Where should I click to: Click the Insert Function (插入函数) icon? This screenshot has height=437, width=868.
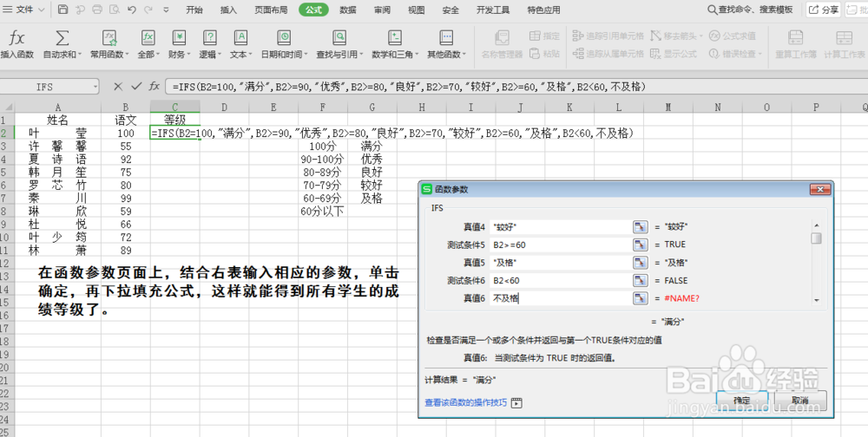pyautogui.click(x=16, y=38)
